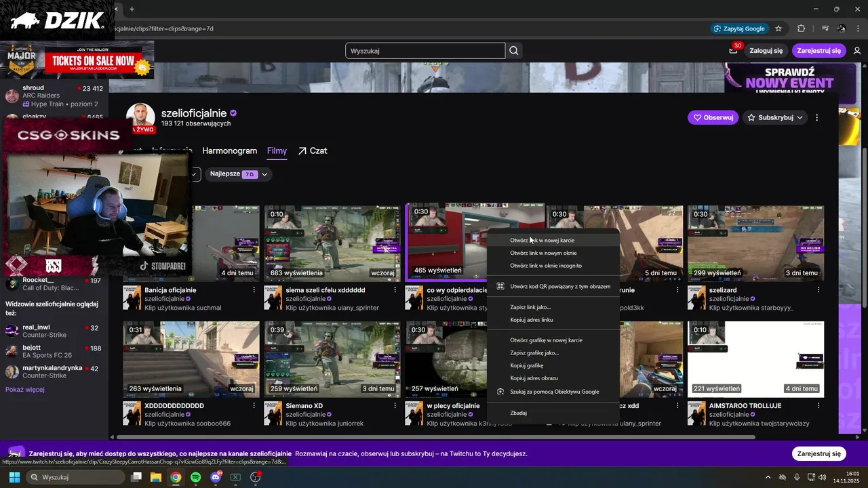Click the Twitch search magnifier button
Viewport: 868px width, 488px height.
coord(514,51)
